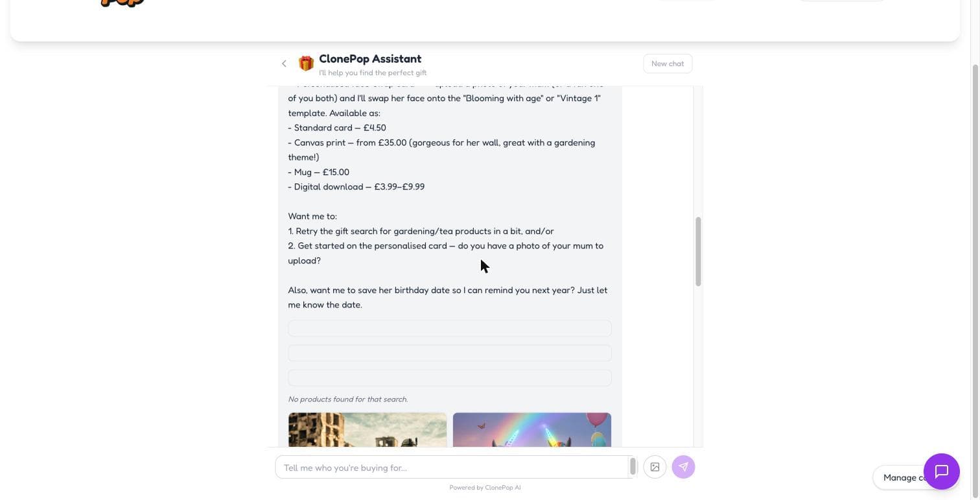Open the Manage cookies button
The width and height of the screenshot is (980, 500).
[898, 477]
